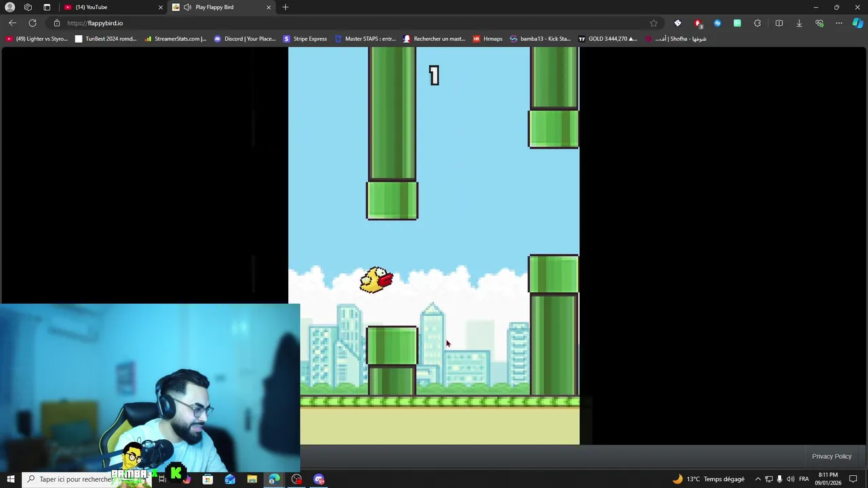Open the Mail app in taskbar
Image resolution: width=868 pixels, height=488 pixels.
click(x=230, y=479)
